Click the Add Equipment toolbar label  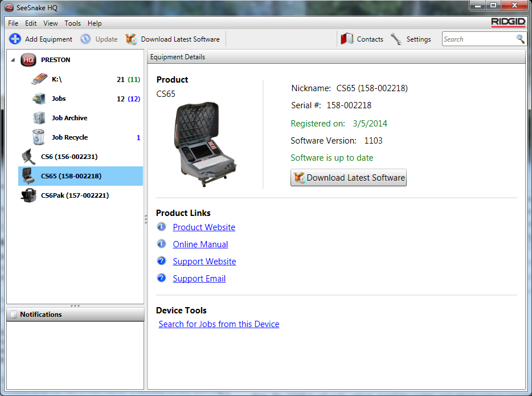(48, 39)
